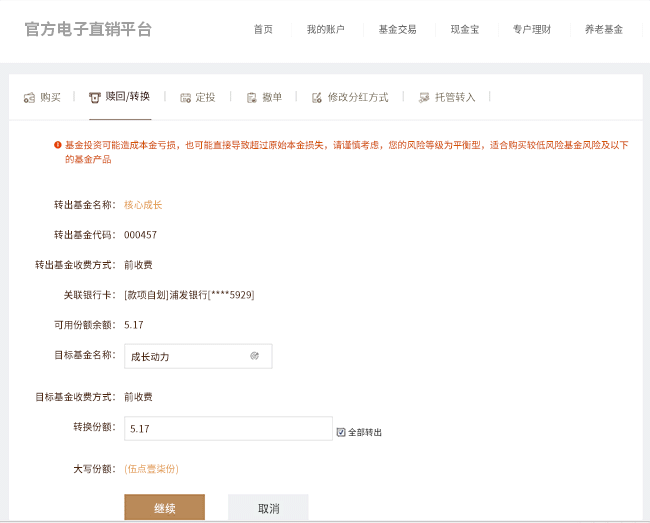Switch to the 修改分红方式 tab
This screenshot has width=650, height=523.
350,98
